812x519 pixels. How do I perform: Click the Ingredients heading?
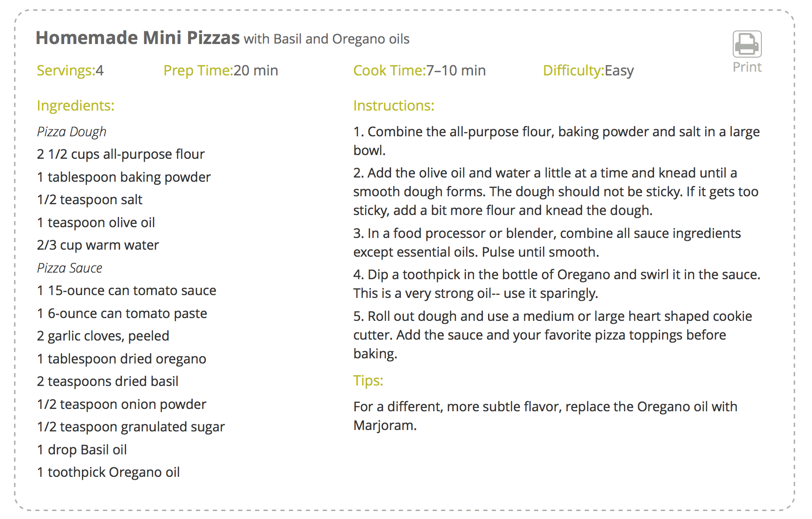point(75,106)
